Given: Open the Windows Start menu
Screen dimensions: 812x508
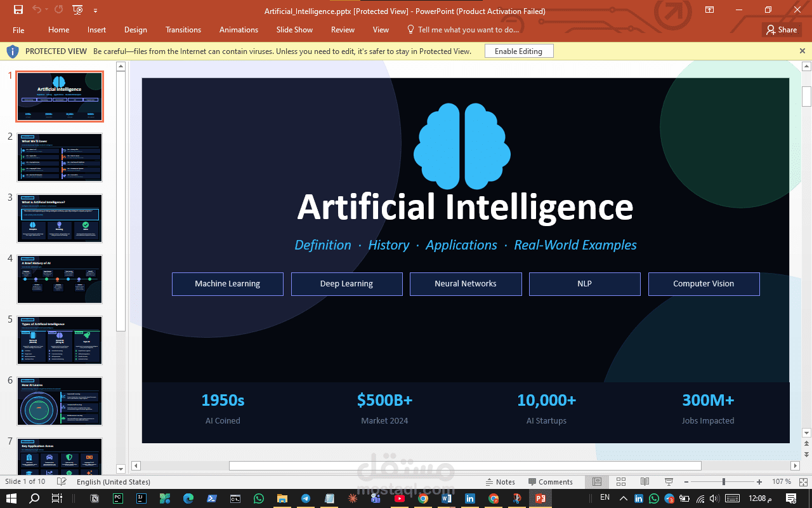Looking at the screenshot, I should 12,498.
